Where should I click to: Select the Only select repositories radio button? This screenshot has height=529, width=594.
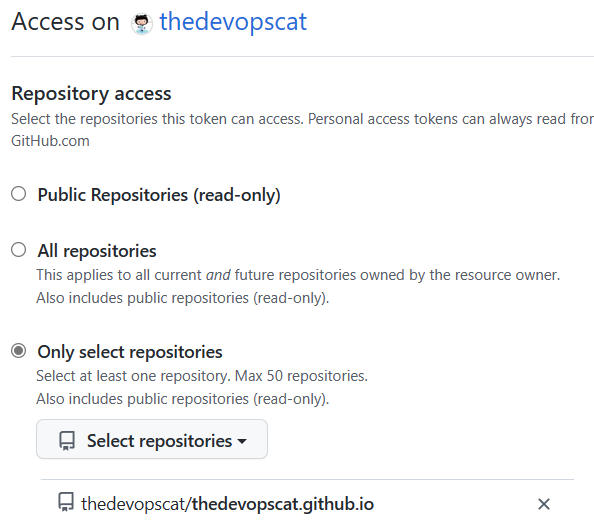click(x=19, y=351)
